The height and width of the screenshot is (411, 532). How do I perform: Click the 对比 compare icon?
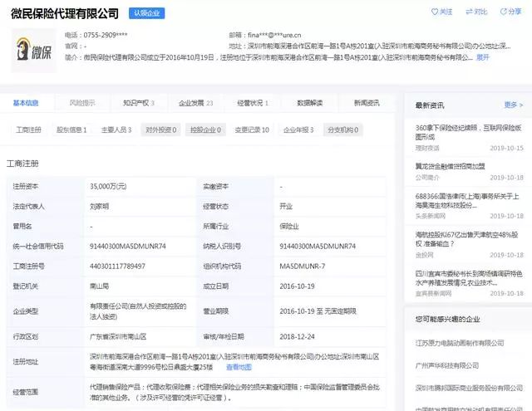click(x=469, y=12)
